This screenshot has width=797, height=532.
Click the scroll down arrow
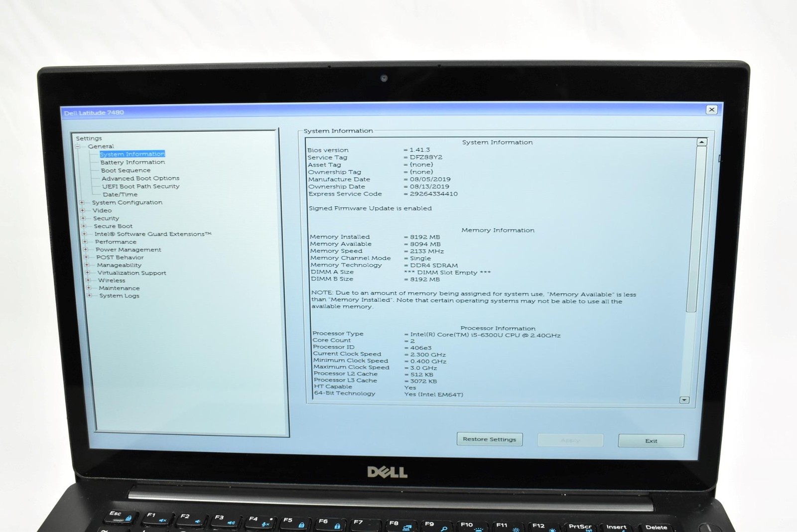coord(684,400)
